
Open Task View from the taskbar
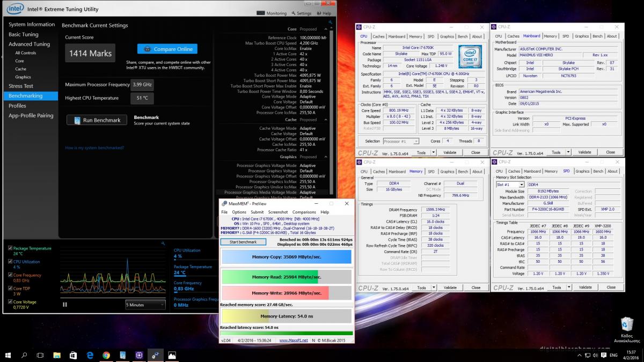point(40,354)
